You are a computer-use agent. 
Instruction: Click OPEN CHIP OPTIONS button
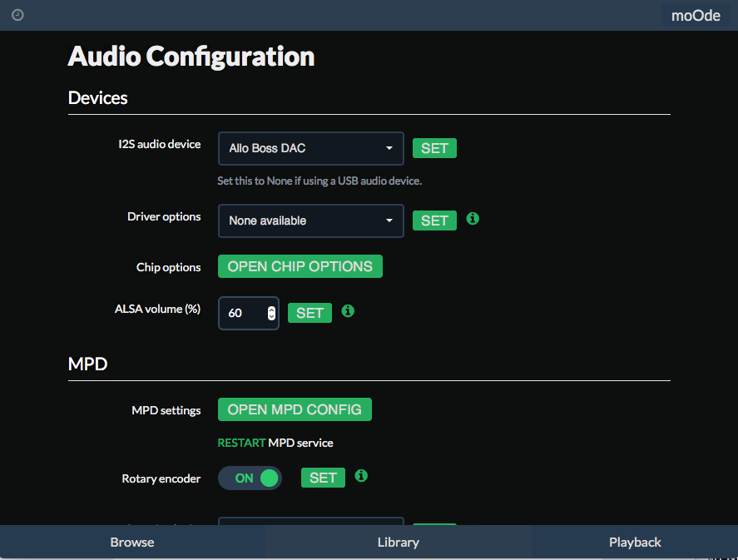click(x=300, y=266)
